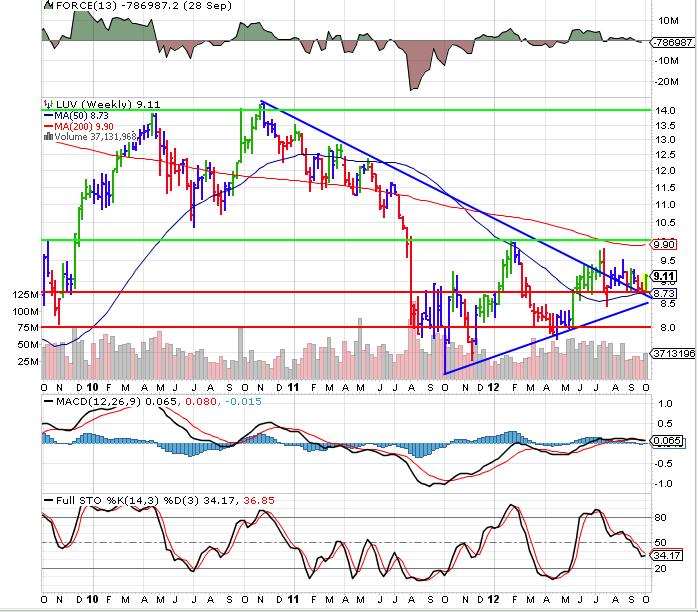
Task: Select the FORCE(13) -786987.2 (28 Sep) indicator title
Action: click(143, 6)
